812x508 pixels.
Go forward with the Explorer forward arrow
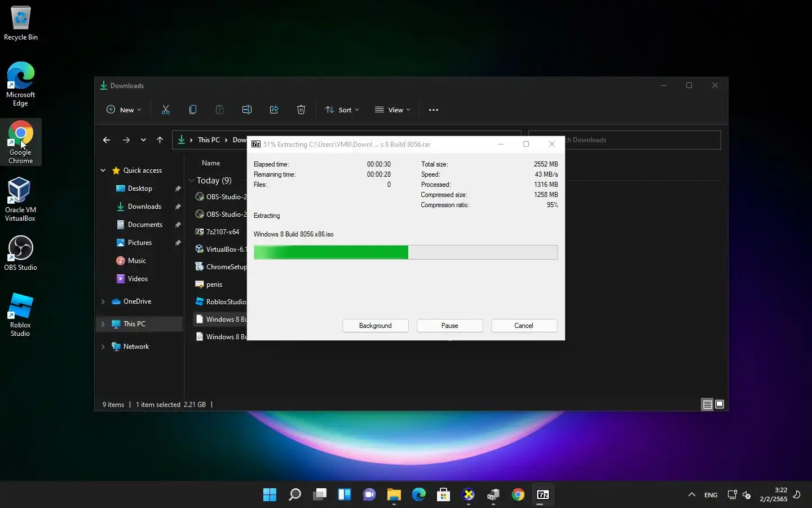(126, 140)
